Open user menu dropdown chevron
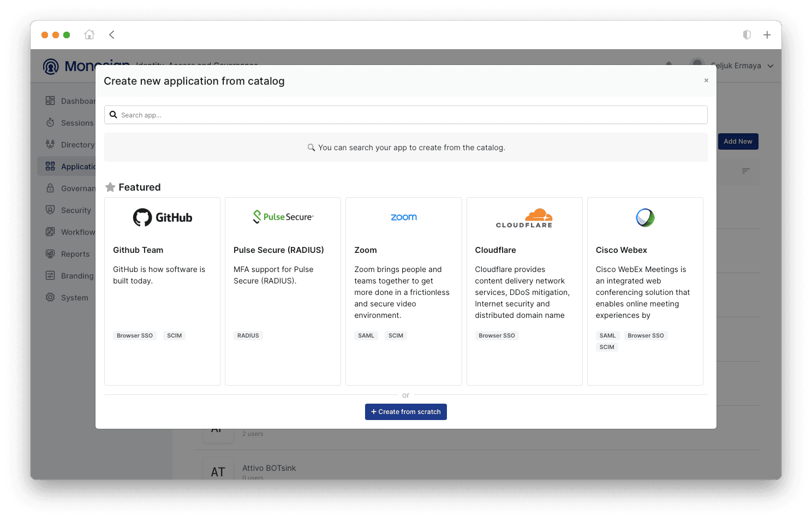 (x=771, y=66)
